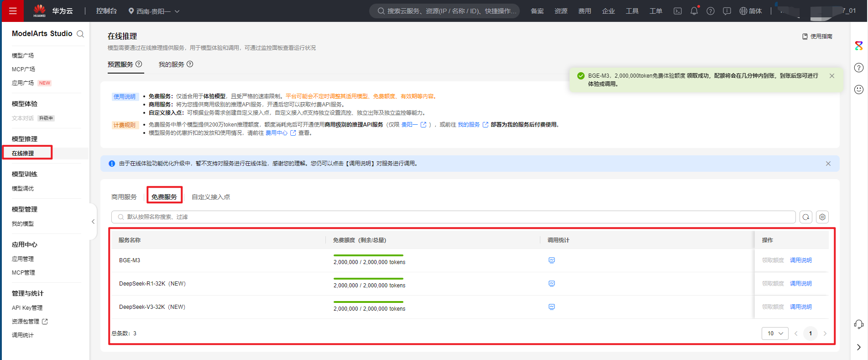Screen dimensions: 868x360
Task: Open MCP广场 in sidebar
Action: [x=24, y=69]
